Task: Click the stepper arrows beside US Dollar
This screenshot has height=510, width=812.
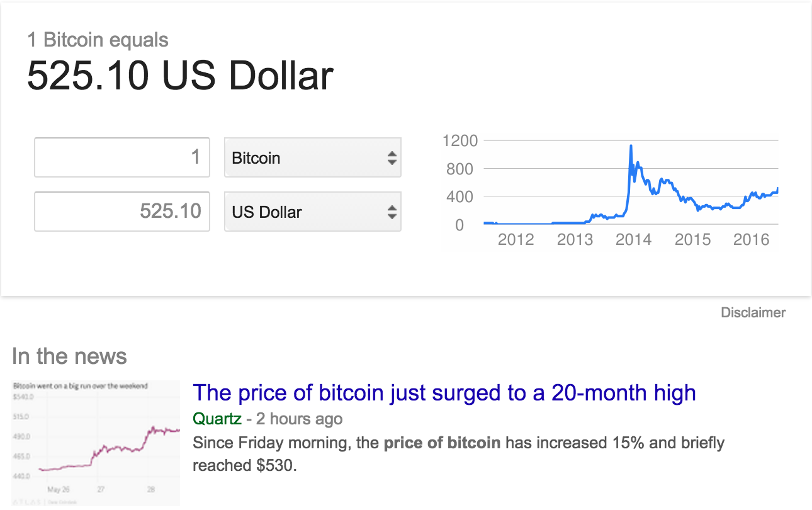Action: click(392, 212)
